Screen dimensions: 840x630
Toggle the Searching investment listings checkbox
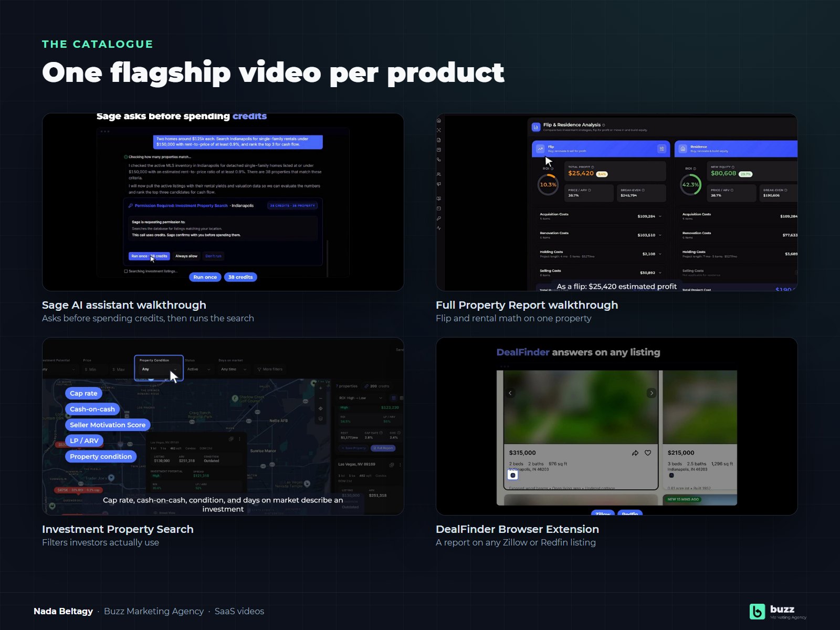(126, 271)
